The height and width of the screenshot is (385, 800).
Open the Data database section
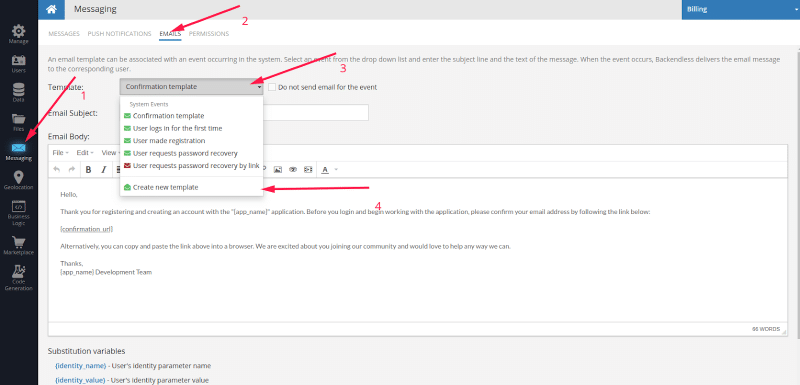(x=19, y=93)
